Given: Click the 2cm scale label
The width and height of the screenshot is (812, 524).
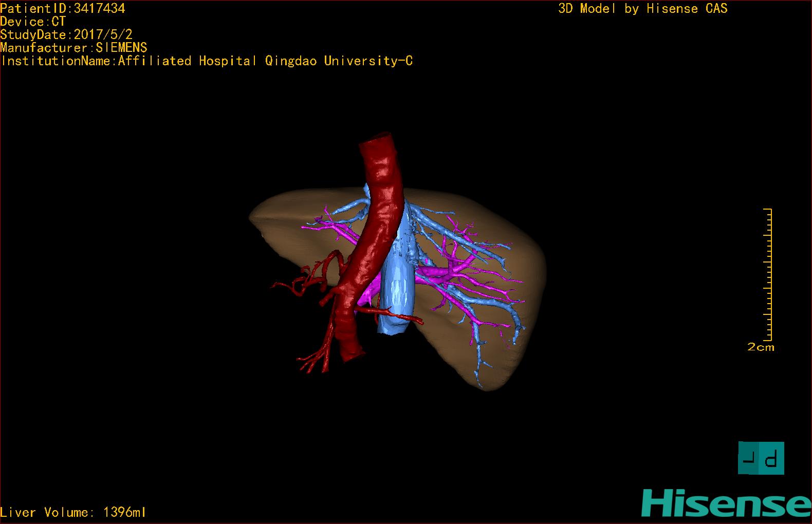Looking at the screenshot, I should pyautogui.click(x=761, y=347).
